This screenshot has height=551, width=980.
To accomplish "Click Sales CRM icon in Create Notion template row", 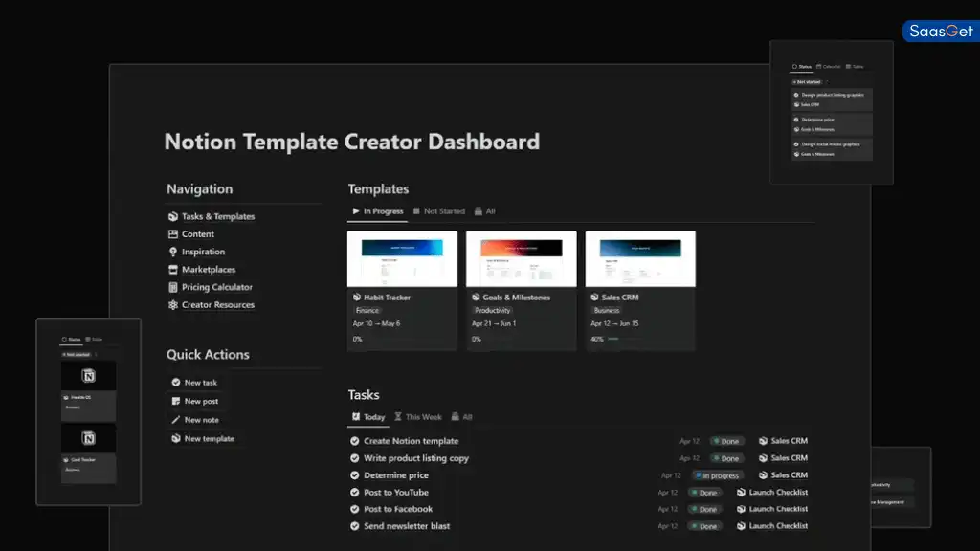I will click(763, 441).
